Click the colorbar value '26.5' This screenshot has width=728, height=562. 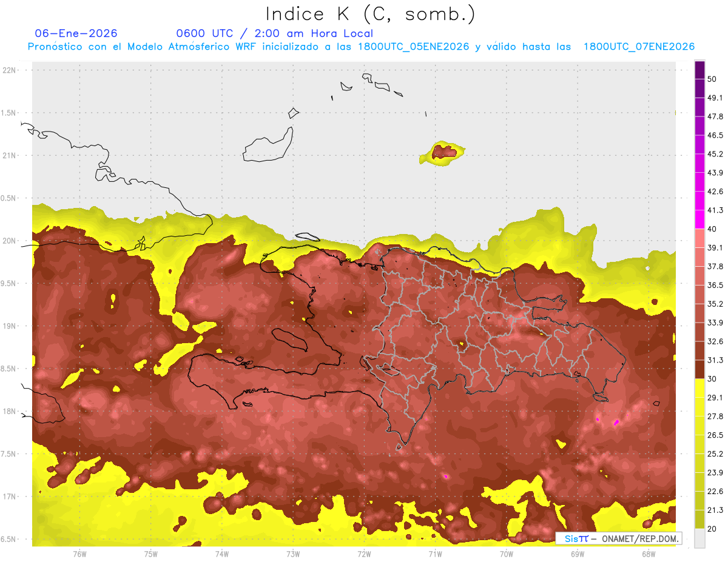click(x=715, y=435)
